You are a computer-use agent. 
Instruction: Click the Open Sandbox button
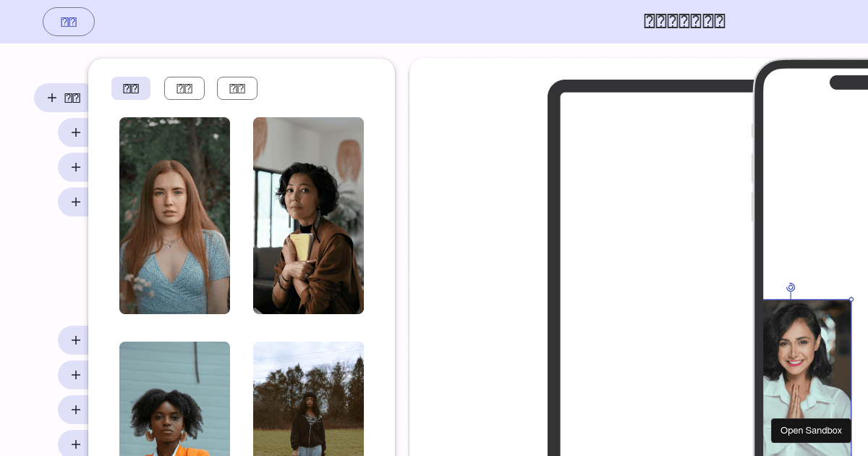pos(811,431)
